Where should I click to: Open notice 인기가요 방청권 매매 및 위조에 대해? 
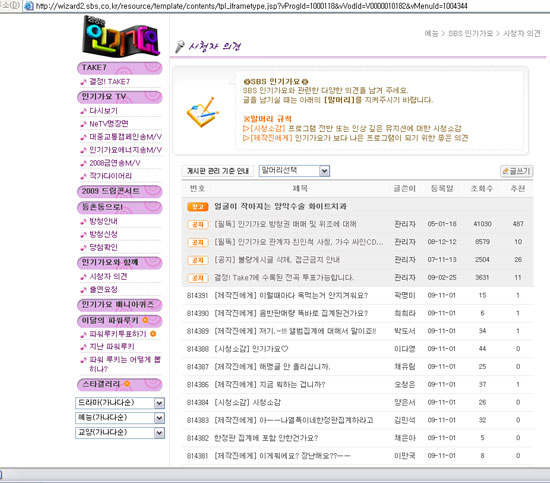point(285,224)
